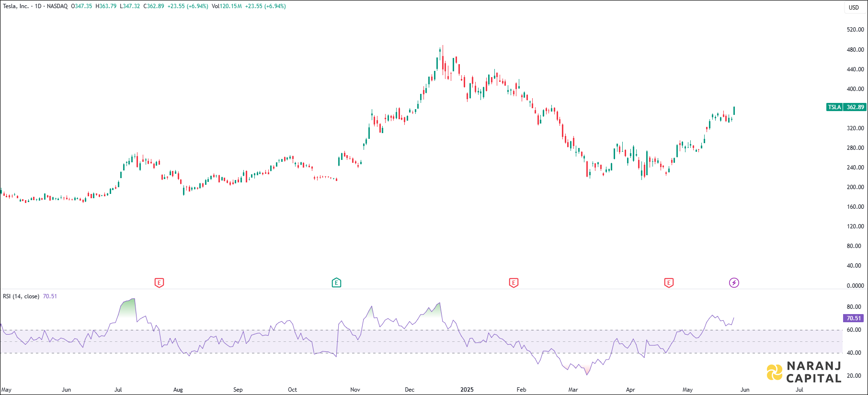868x395 pixels.
Task: Select the 1D interval label in the header
Action: [38, 6]
